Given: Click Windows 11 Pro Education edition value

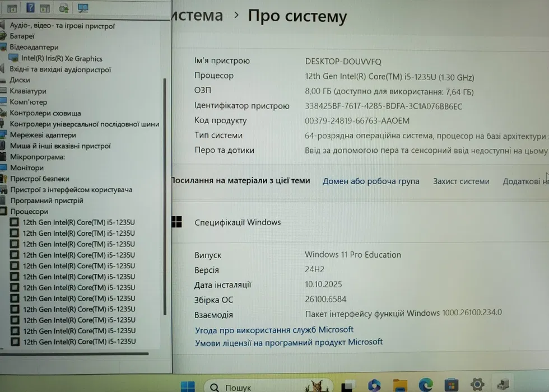Looking at the screenshot, I should (x=353, y=254).
